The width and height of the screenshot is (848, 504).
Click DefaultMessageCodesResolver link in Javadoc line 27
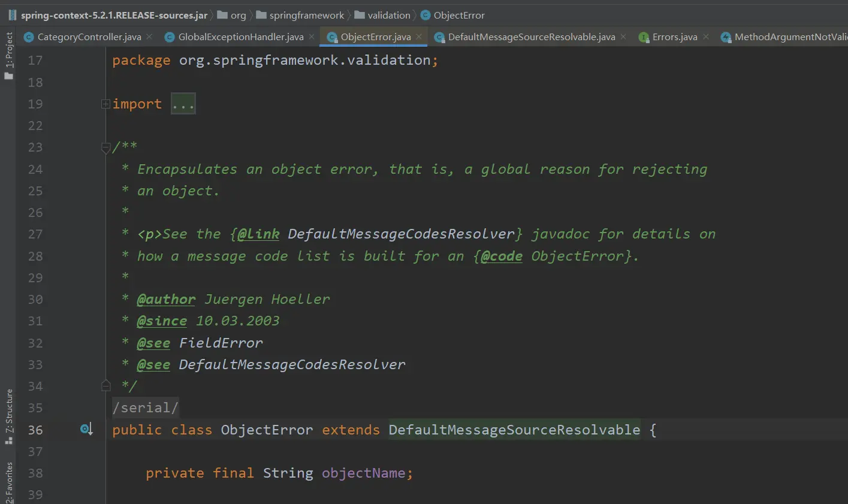401,234
